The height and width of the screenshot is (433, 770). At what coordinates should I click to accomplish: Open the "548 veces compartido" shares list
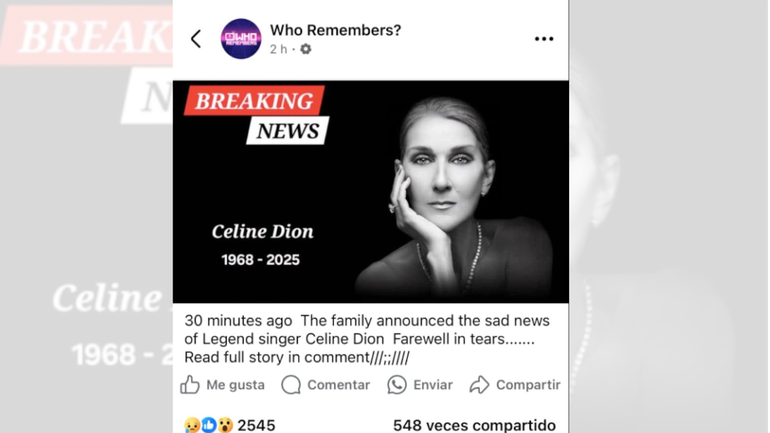click(474, 425)
